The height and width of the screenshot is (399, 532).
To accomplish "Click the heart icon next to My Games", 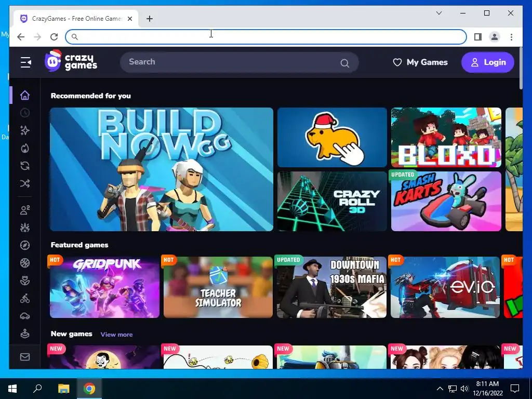I will (397, 62).
